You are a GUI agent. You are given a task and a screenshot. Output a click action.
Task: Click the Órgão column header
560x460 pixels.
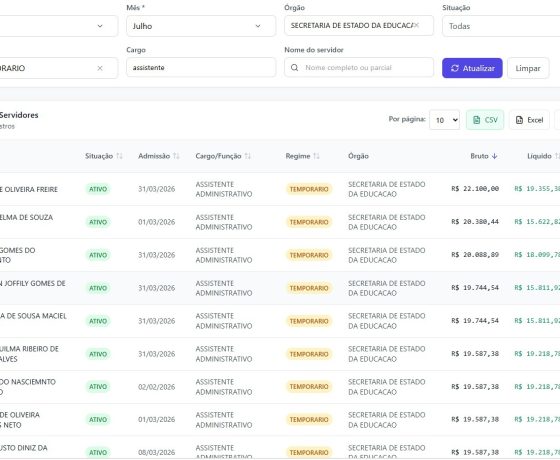[358, 156]
